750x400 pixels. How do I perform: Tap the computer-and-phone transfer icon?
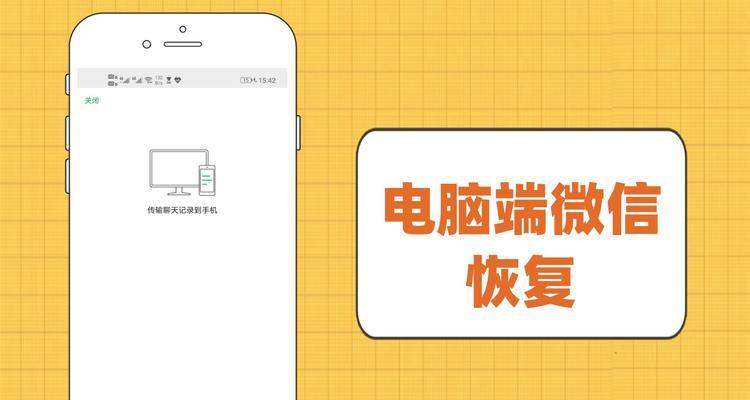point(182,172)
